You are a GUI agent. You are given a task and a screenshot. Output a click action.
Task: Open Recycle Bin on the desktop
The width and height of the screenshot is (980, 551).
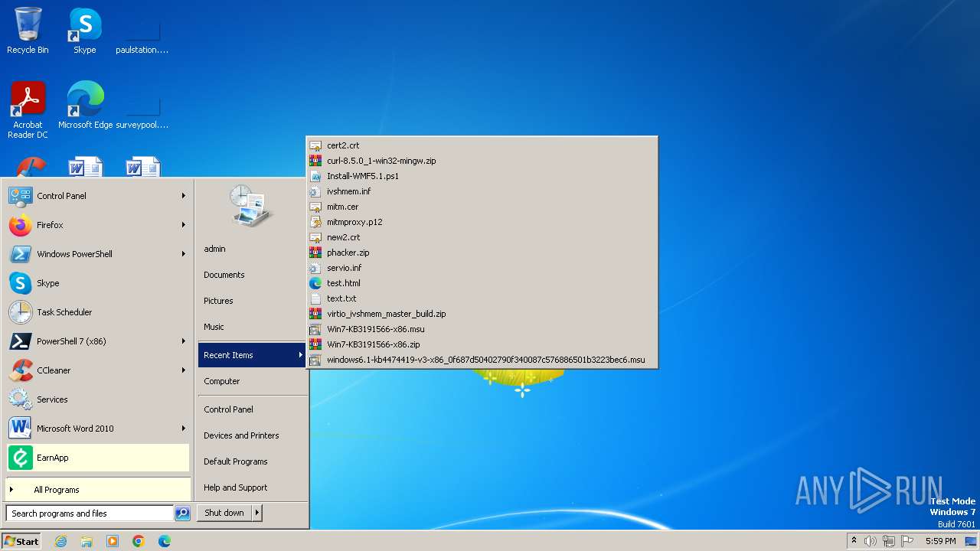pos(28,31)
